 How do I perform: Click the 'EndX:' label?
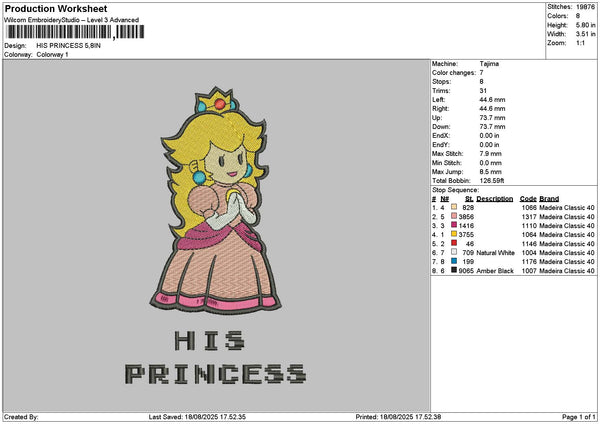pyautogui.click(x=441, y=135)
